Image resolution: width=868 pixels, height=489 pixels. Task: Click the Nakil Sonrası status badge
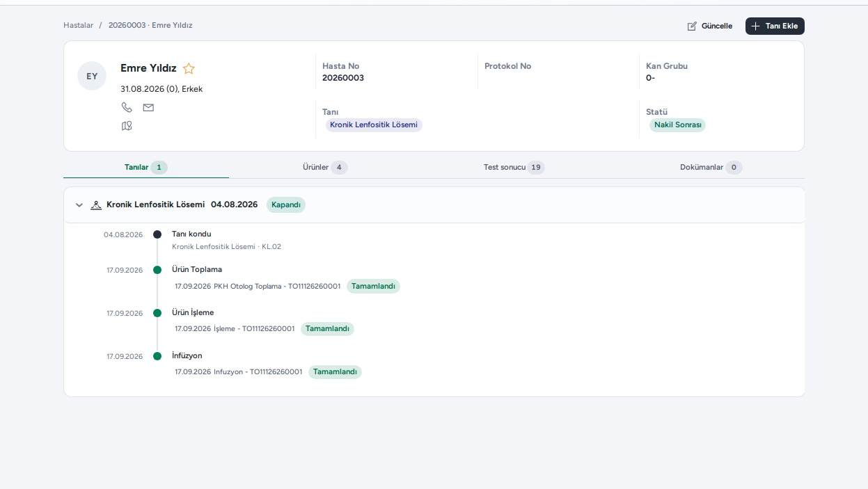tap(677, 125)
